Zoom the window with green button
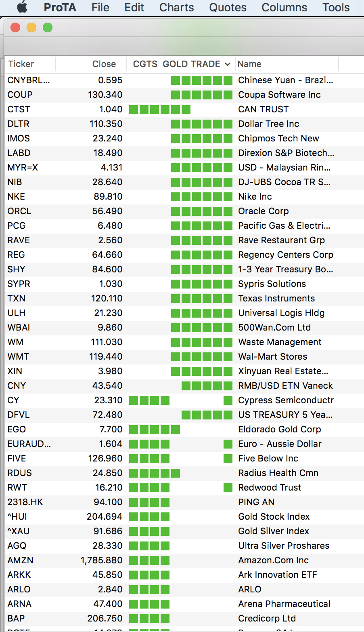This screenshot has height=632, width=364. point(48,27)
